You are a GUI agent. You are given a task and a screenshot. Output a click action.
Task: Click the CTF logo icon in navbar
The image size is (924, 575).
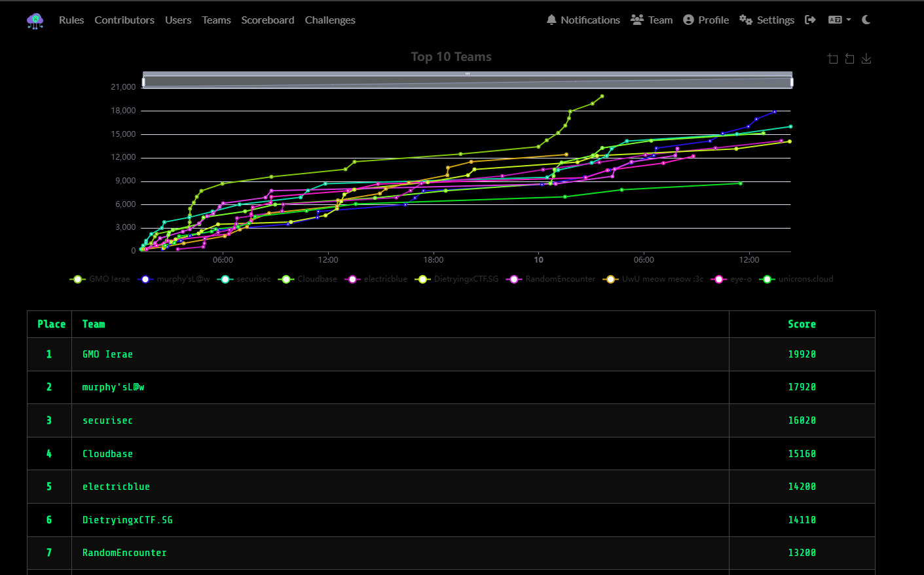pyautogui.click(x=35, y=21)
